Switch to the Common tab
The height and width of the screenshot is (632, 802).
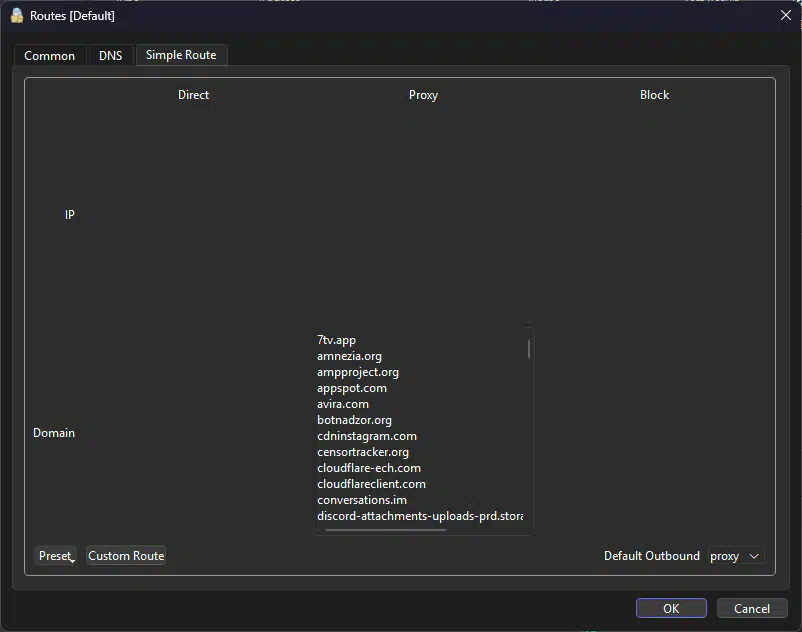[x=49, y=55]
